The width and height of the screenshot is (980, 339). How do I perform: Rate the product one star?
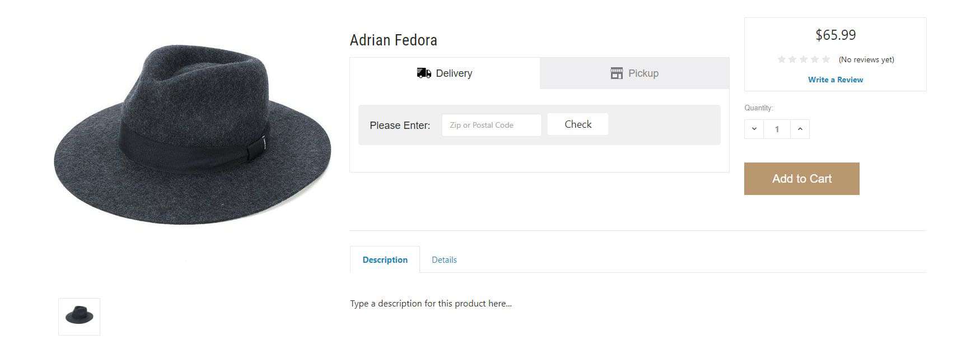781,59
